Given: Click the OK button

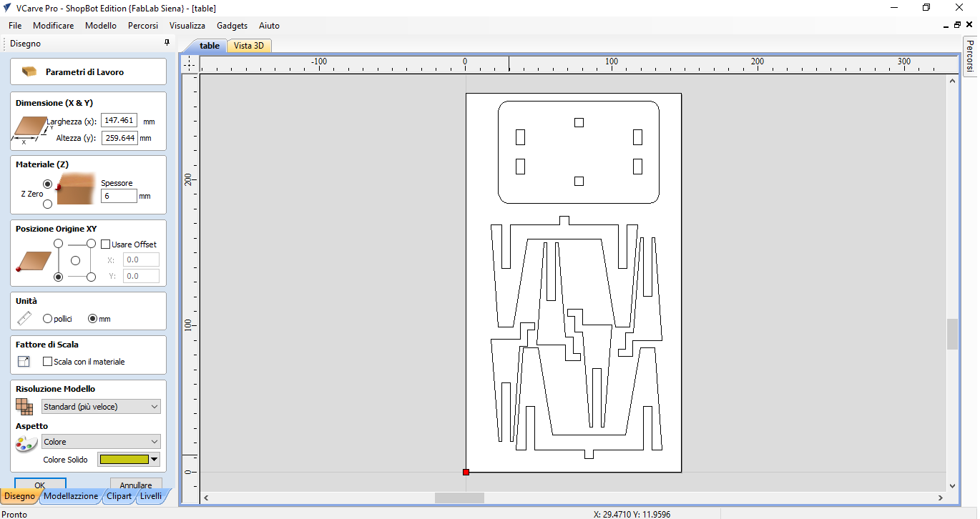Looking at the screenshot, I should coord(39,485).
